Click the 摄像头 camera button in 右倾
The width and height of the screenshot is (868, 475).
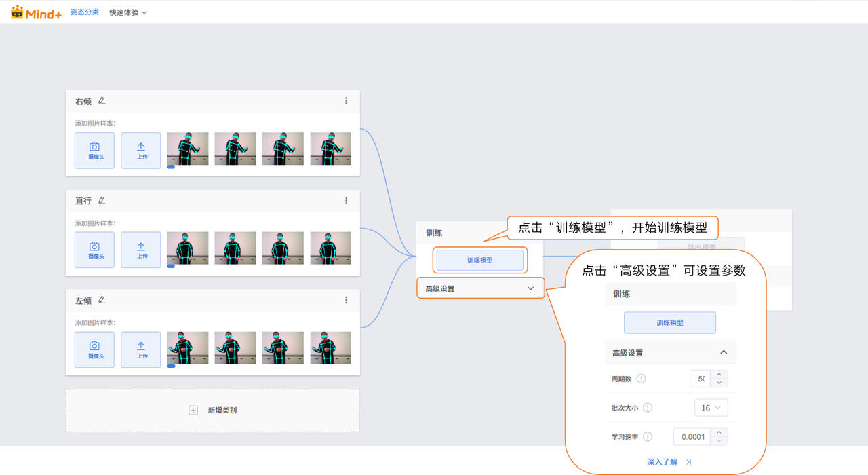coord(94,150)
